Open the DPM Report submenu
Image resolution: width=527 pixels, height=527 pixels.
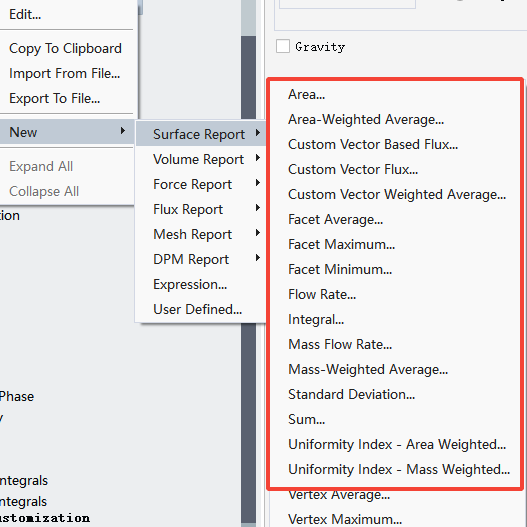coord(201,259)
